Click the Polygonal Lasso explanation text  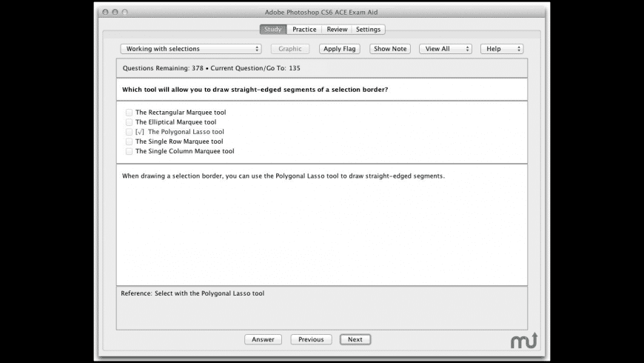(x=283, y=176)
